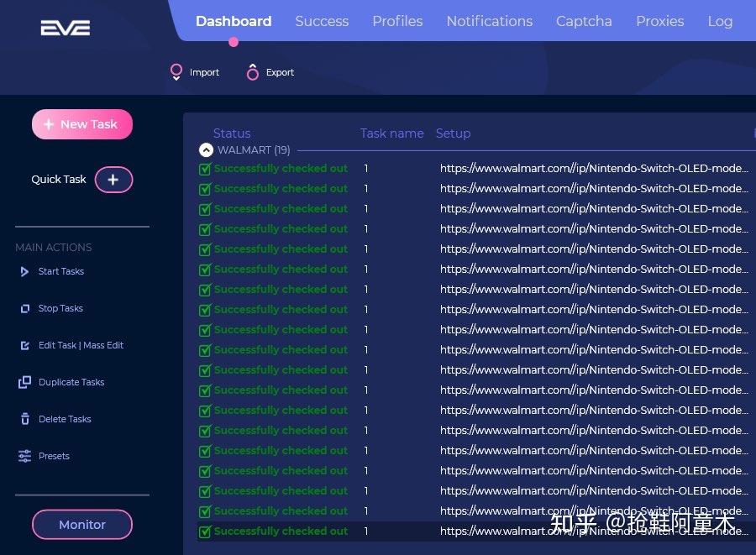Click the Duplicate Tasks icon
This screenshot has width=756, height=555.
pos(24,382)
